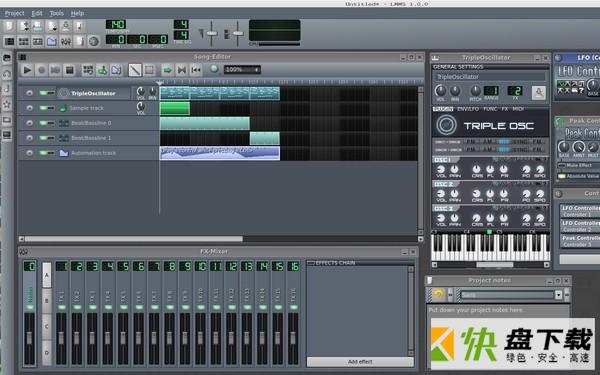
Task: Click the green Sample track clip
Action: pos(174,108)
